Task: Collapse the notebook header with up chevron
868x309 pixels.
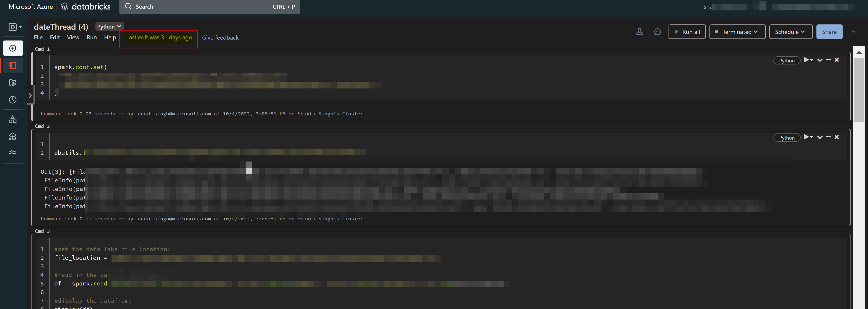Action: (854, 32)
